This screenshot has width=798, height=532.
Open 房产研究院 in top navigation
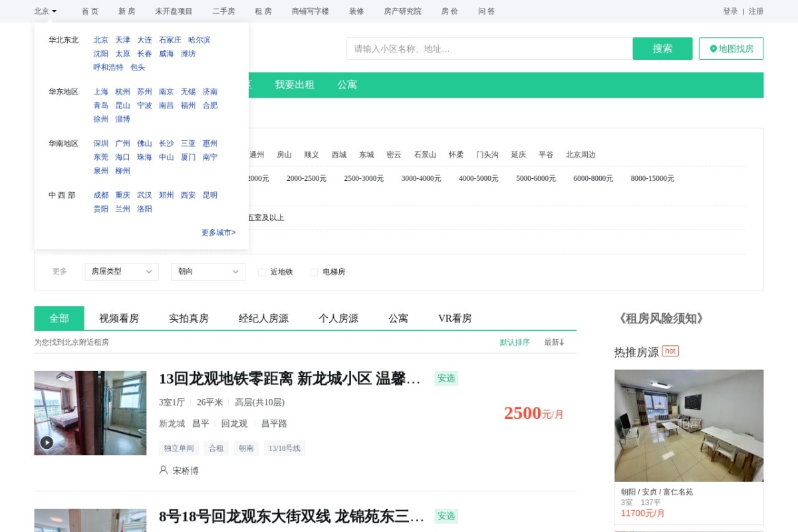pyautogui.click(x=402, y=11)
